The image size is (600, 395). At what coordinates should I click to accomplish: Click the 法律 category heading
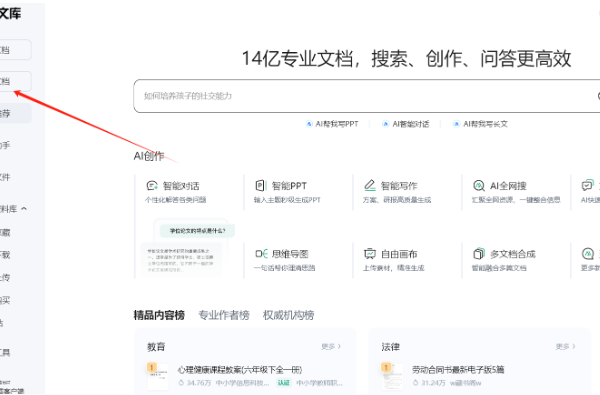pos(391,347)
